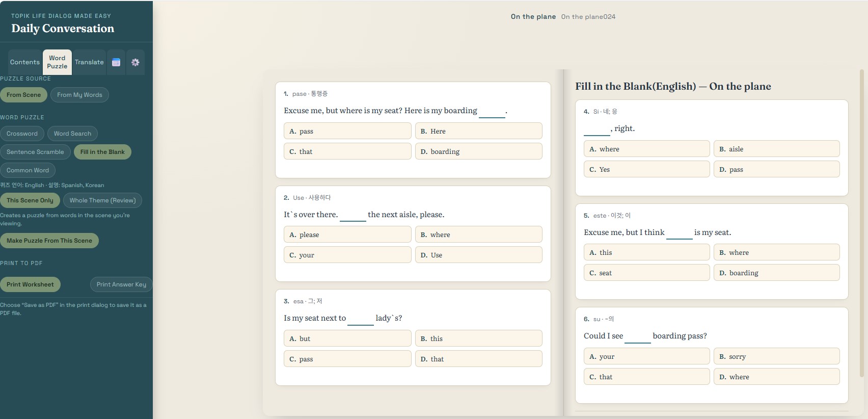Select the Crossword puzzle type

(22, 134)
